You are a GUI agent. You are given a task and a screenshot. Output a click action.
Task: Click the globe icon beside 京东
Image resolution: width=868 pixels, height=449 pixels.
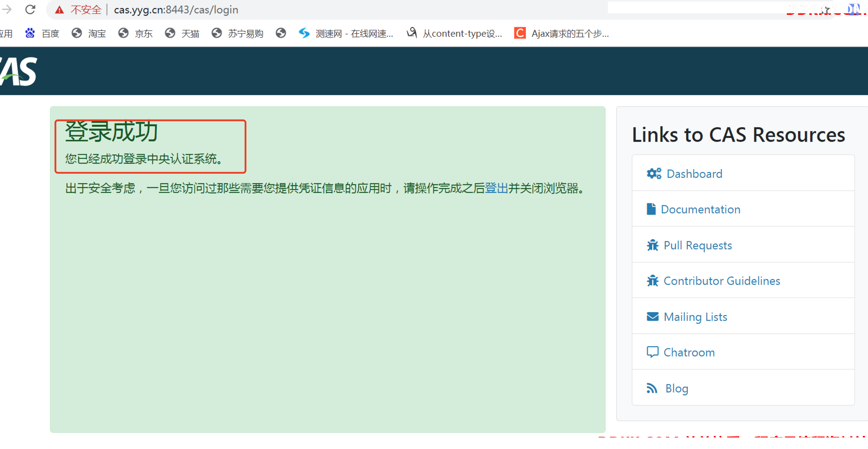pyautogui.click(x=123, y=33)
